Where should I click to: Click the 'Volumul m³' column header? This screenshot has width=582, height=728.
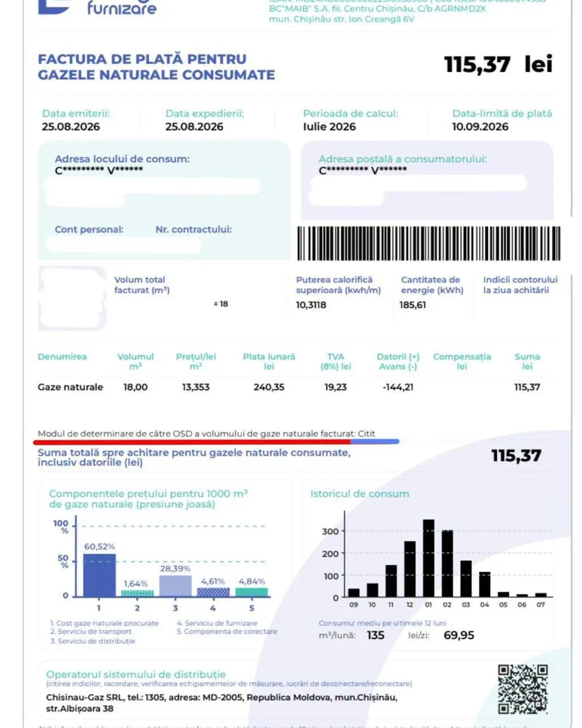tap(135, 362)
